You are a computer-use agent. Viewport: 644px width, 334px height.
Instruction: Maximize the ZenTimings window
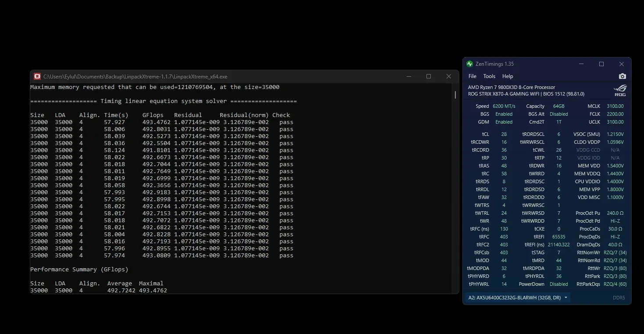601,64
